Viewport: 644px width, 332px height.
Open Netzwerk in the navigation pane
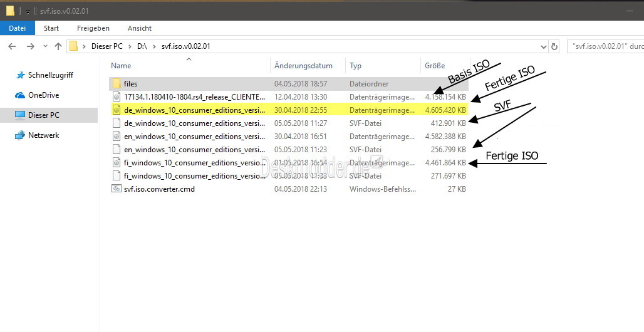pos(43,135)
